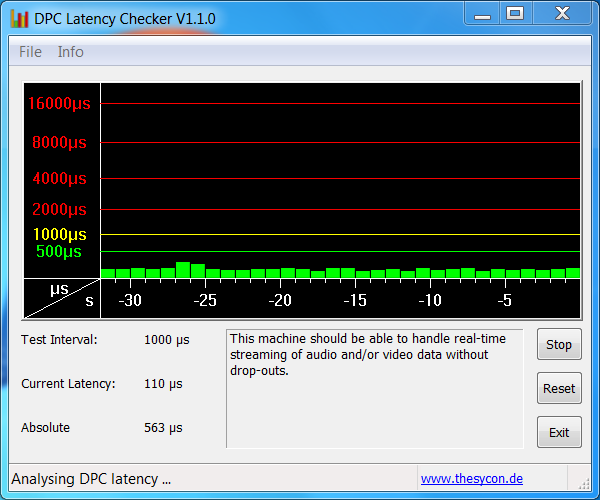Click the 4000µs axis label
600x500 pixels.
[59, 179]
